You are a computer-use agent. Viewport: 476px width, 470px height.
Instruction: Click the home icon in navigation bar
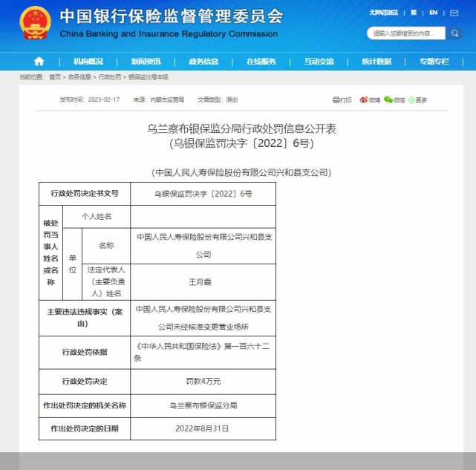[39, 62]
